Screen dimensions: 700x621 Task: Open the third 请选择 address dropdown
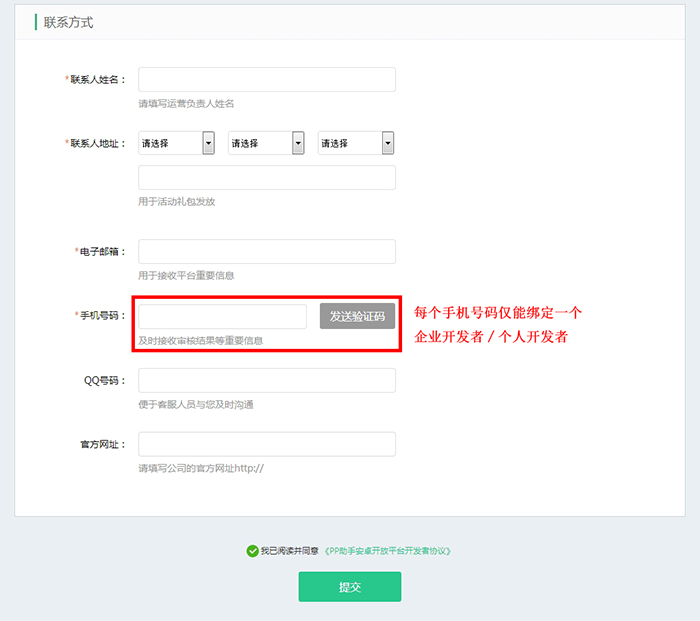click(x=355, y=143)
